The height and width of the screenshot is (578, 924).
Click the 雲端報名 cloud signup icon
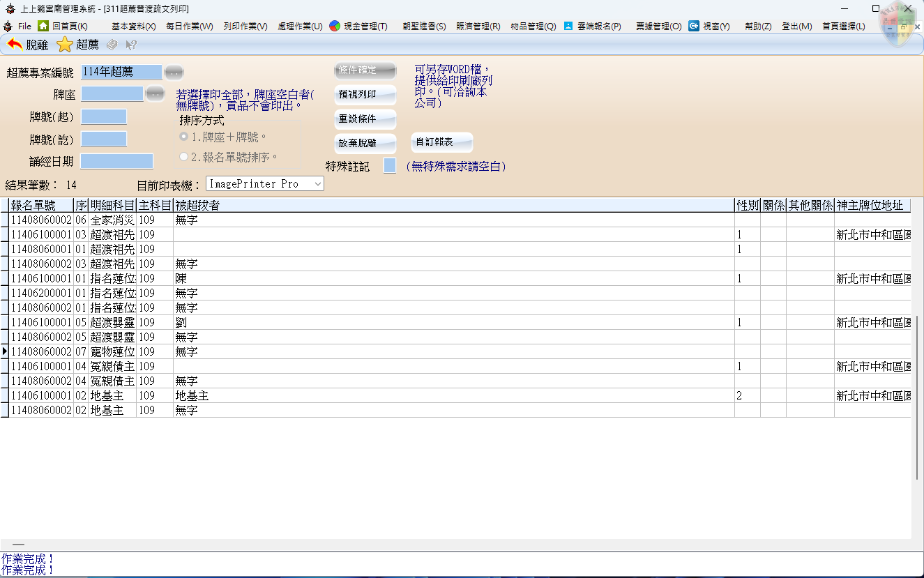click(568, 26)
